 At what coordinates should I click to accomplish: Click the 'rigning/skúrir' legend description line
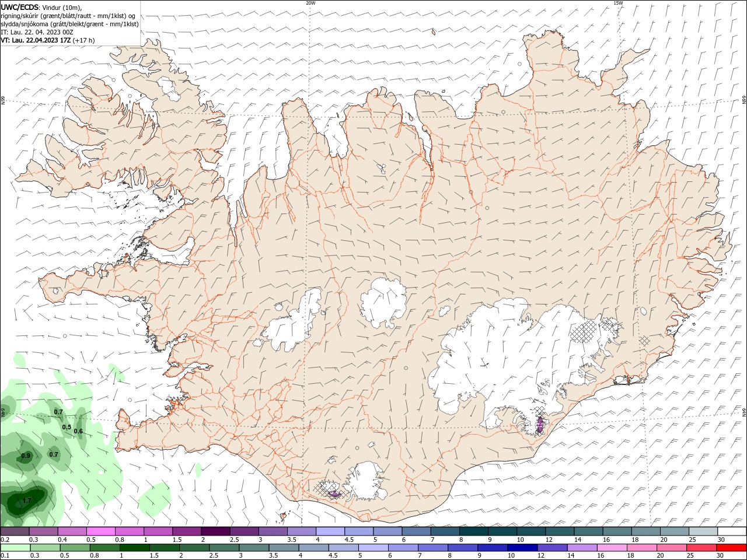[67, 16]
